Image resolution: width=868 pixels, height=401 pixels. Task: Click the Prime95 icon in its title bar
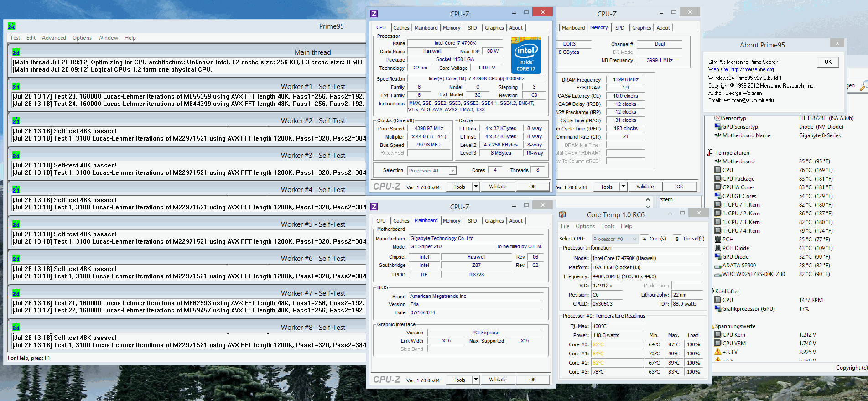(x=11, y=26)
